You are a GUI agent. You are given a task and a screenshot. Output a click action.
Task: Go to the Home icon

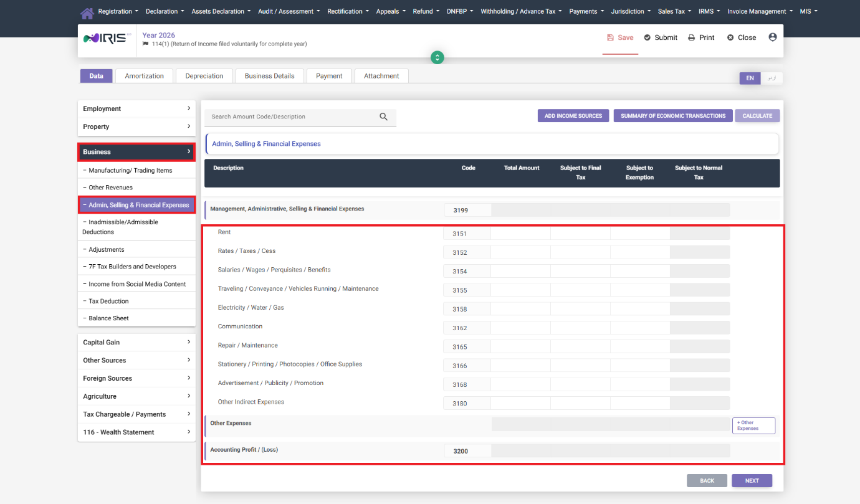(x=87, y=12)
